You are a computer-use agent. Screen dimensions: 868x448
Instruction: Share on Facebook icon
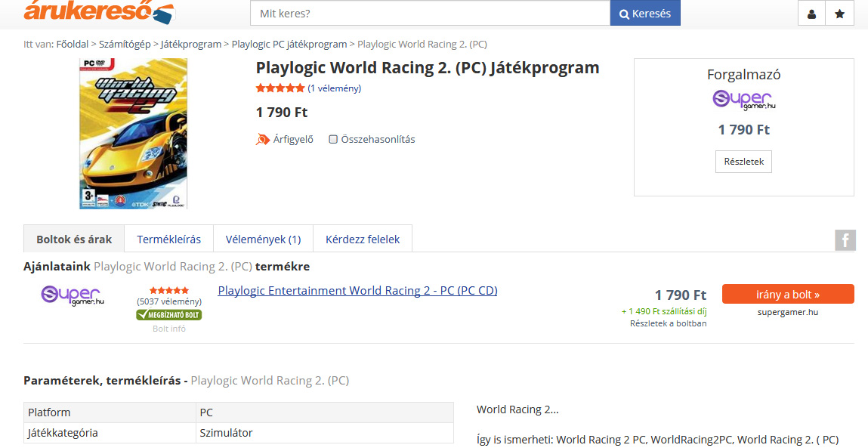click(x=845, y=240)
